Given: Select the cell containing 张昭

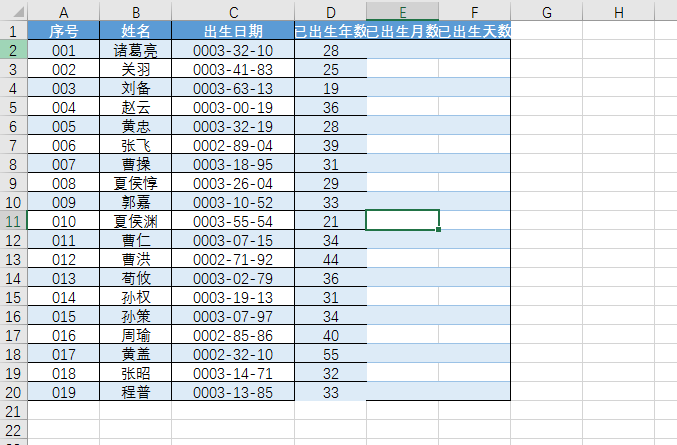Looking at the screenshot, I should tap(136, 373).
